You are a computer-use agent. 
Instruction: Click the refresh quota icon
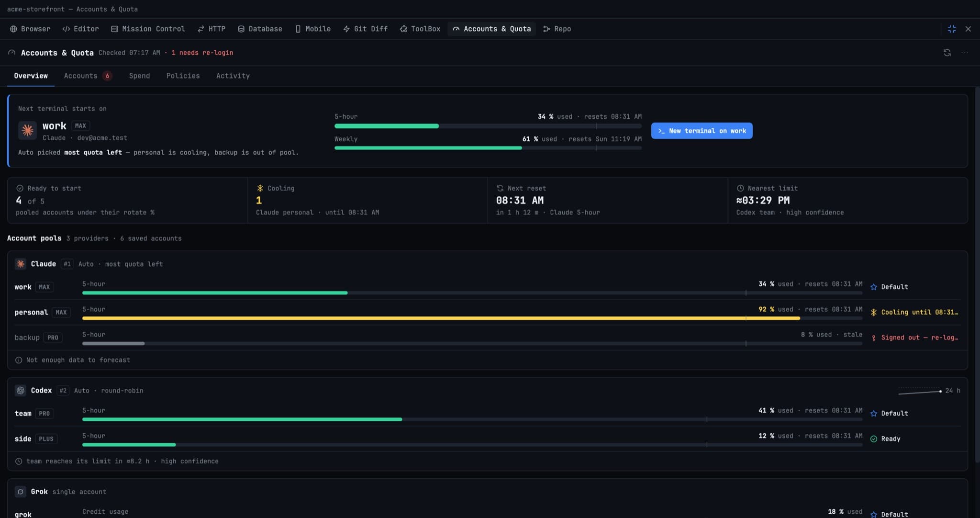(947, 53)
